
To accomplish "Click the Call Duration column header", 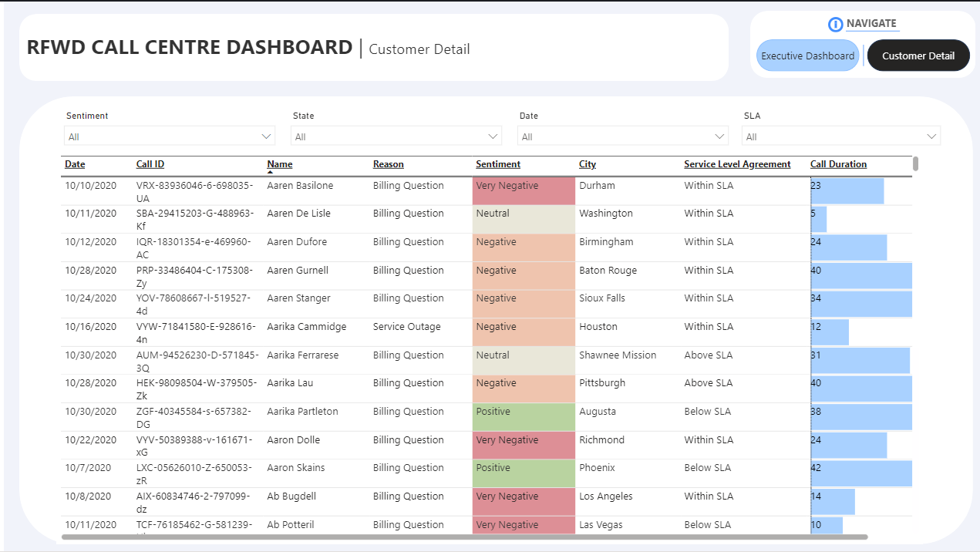I will click(x=838, y=164).
